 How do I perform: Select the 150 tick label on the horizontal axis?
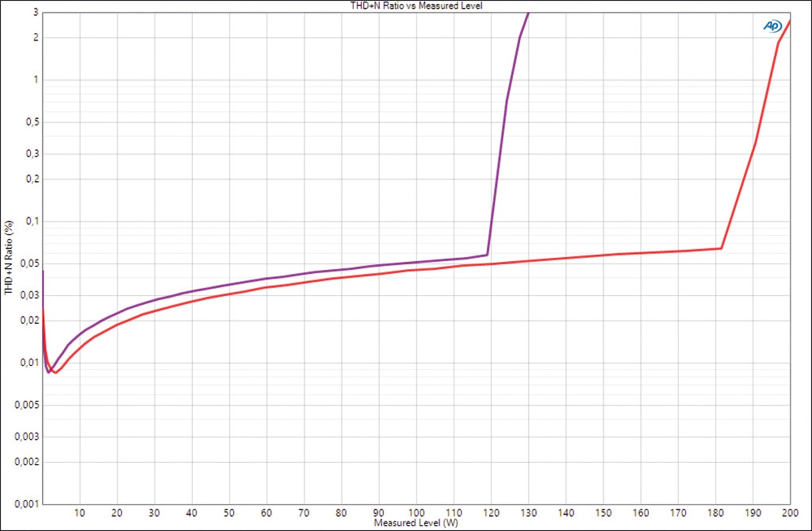point(603,513)
